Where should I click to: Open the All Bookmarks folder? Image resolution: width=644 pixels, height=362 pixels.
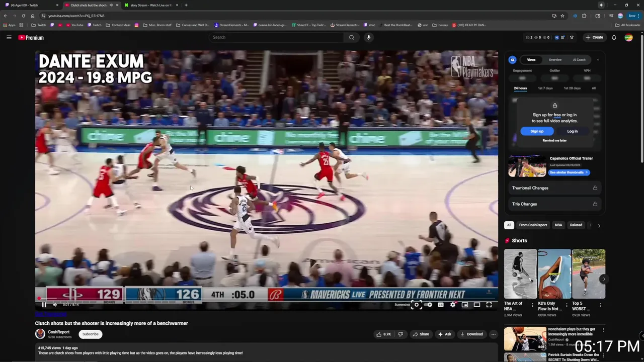click(628, 25)
